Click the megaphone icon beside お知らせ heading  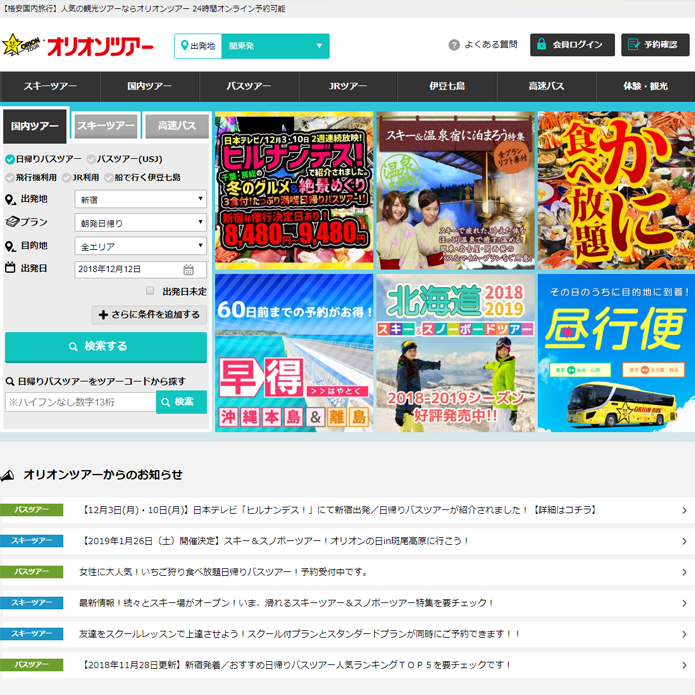pos(8,476)
